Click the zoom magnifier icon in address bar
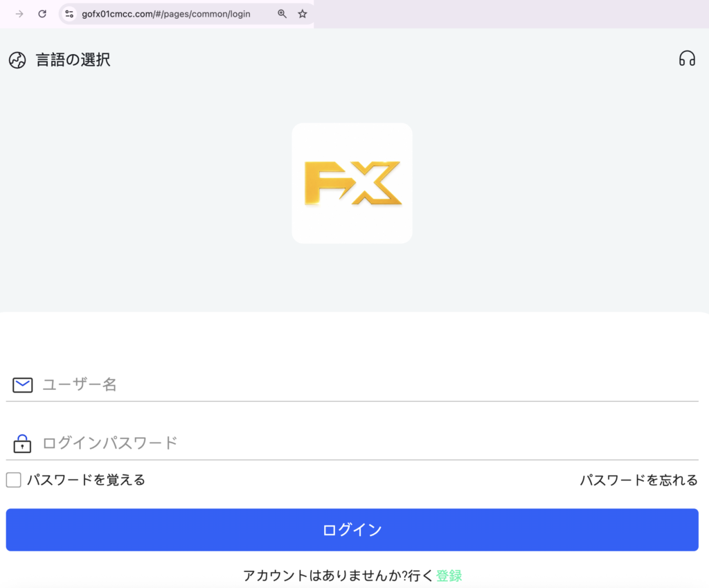Screen dimensions: 709x588 click(282, 14)
